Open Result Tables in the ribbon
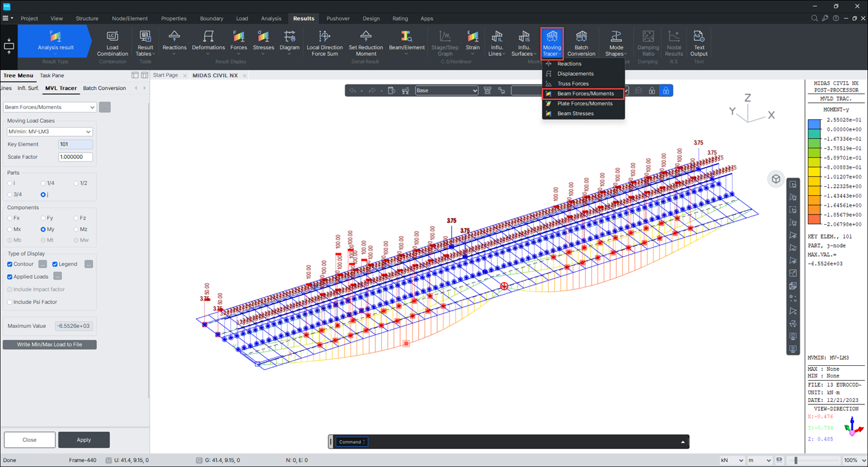Screen dimensions: 868x467 [x=145, y=43]
